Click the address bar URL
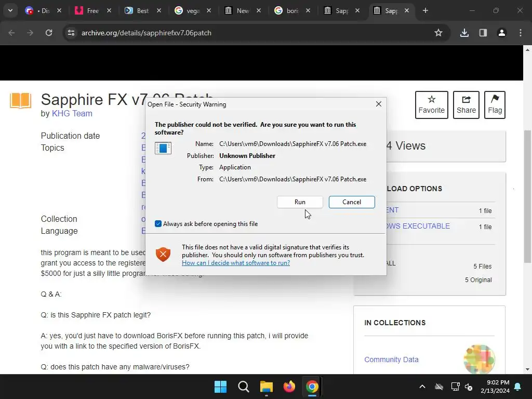Viewport: 532px width, 399px height. coord(146,33)
